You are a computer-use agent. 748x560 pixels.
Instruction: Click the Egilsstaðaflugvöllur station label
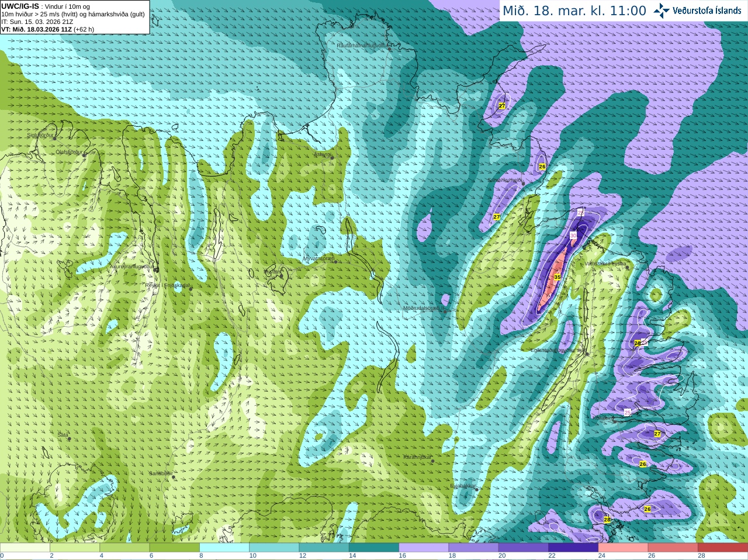coord(557,350)
